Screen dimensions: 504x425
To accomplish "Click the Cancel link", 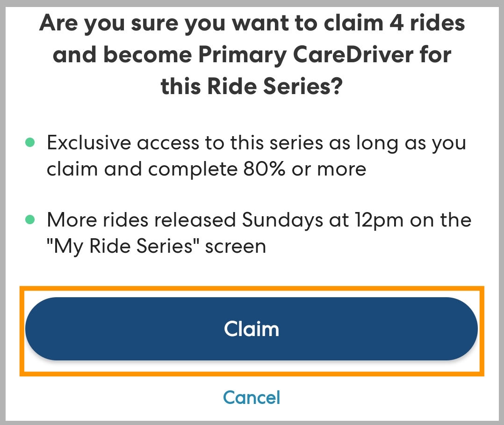I will pos(252,397).
